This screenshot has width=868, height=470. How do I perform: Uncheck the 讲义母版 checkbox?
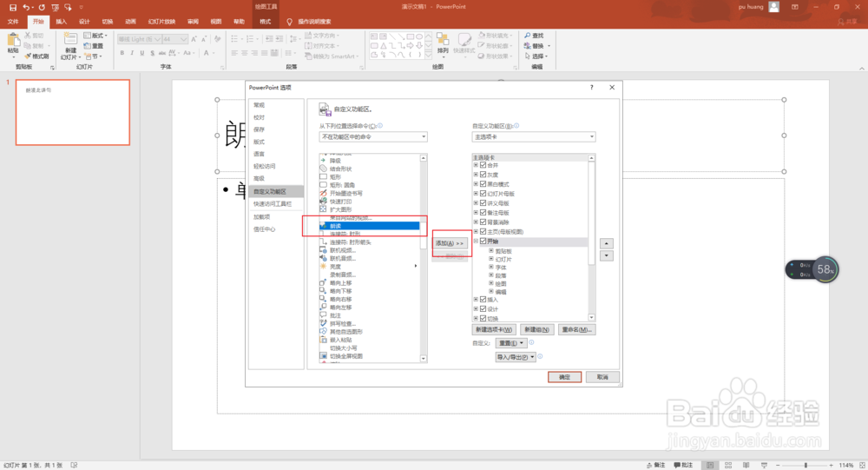[x=483, y=202]
